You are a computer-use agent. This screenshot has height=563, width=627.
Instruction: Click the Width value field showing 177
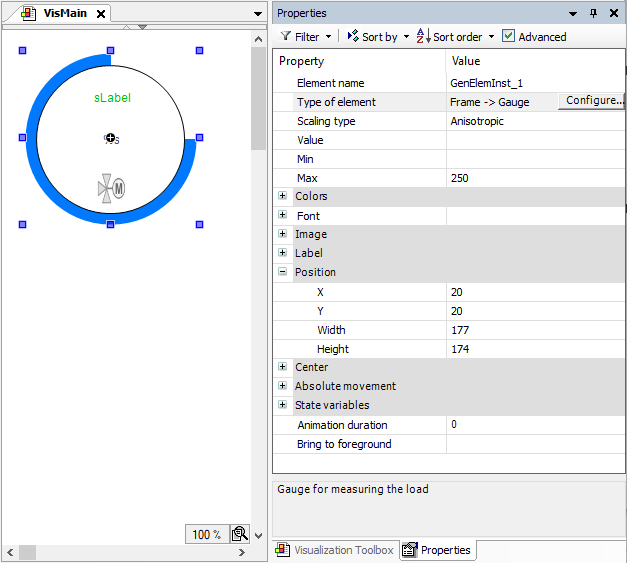[536, 330]
